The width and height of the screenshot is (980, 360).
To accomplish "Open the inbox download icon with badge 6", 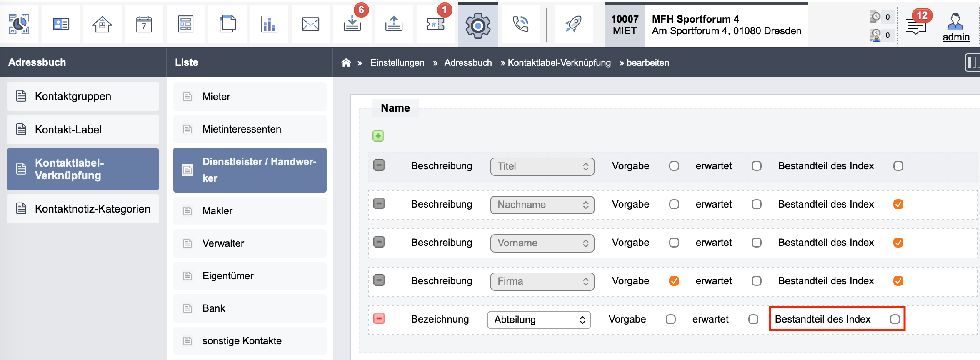I will [x=352, y=24].
